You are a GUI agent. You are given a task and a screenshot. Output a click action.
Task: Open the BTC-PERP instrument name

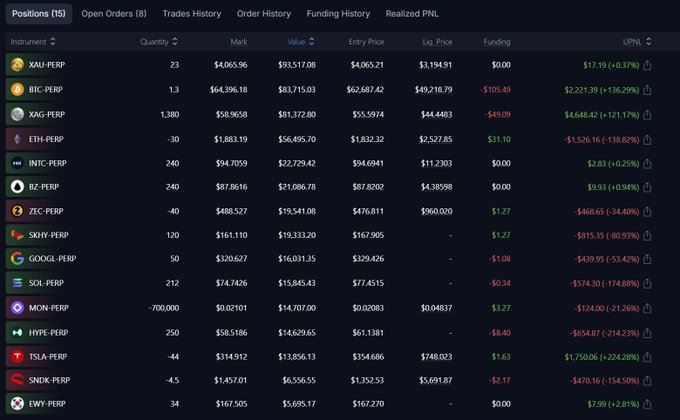pyautogui.click(x=46, y=89)
